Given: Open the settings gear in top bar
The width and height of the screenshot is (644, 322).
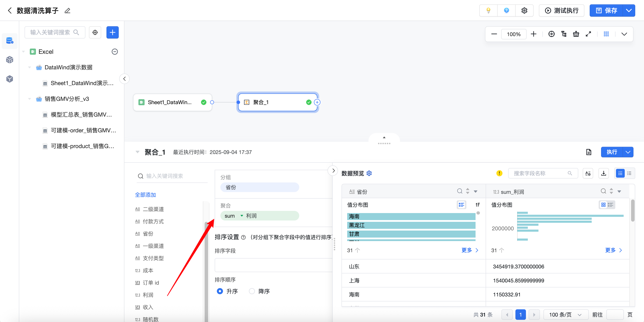Looking at the screenshot, I should 524,10.
